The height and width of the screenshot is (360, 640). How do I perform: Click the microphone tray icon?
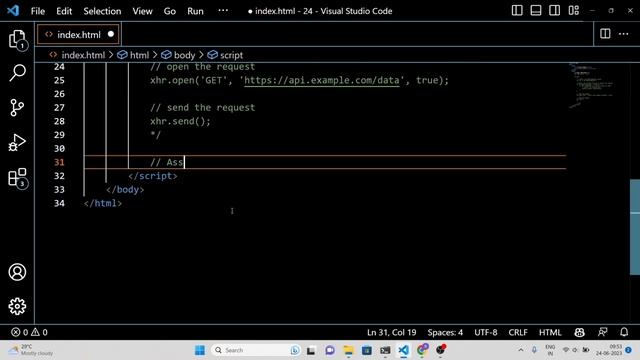tap(534, 350)
